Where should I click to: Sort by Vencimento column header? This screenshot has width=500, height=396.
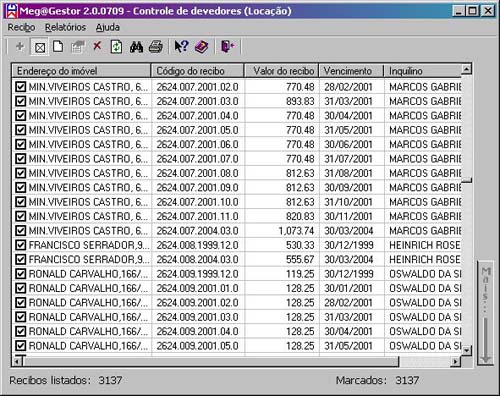(352, 71)
